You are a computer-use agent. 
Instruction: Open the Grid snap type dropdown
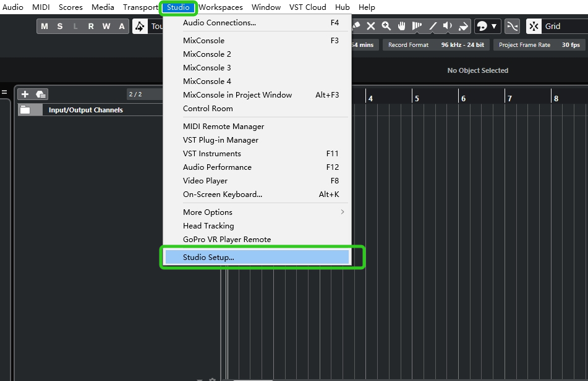pos(565,26)
